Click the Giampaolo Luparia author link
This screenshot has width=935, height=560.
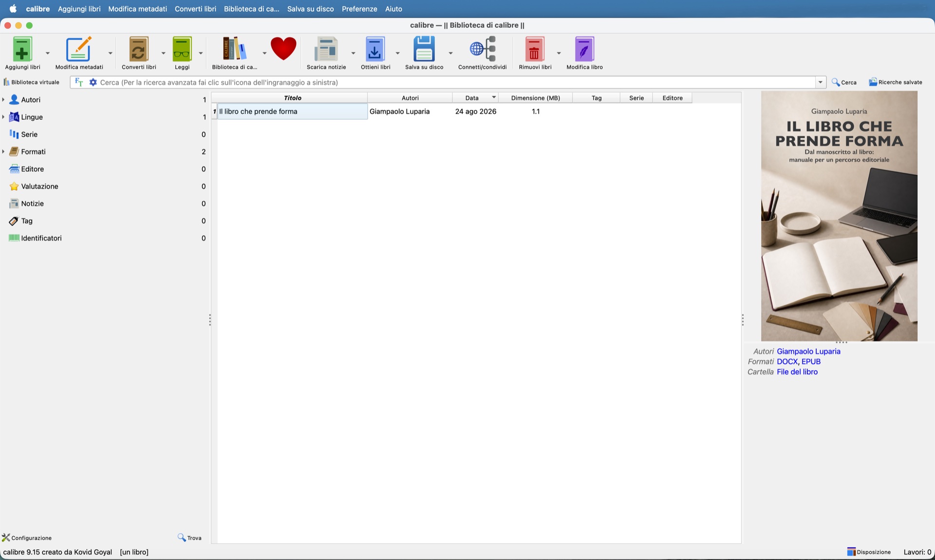[x=808, y=351]
